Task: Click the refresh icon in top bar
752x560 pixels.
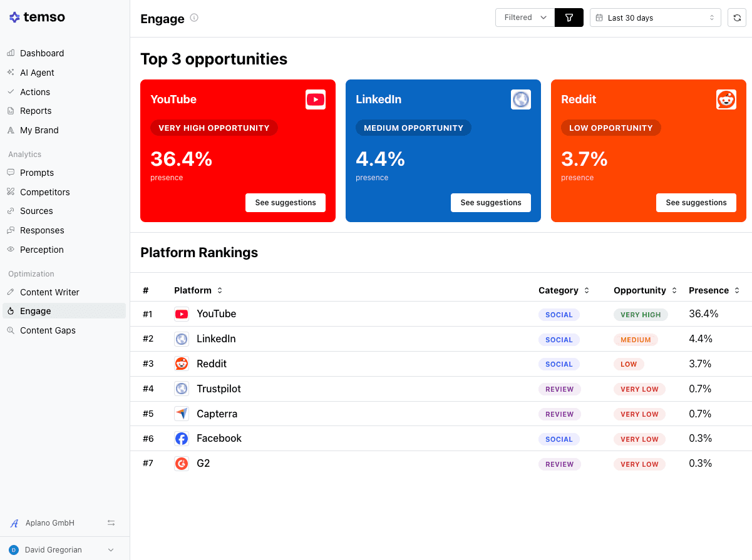Action: tap(737, 18)
